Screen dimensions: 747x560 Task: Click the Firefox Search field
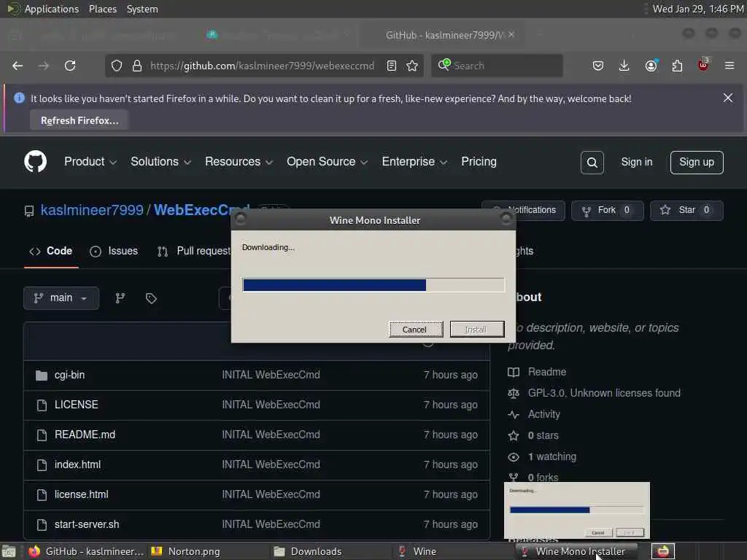pyautogui.click(x=498, y=66)
